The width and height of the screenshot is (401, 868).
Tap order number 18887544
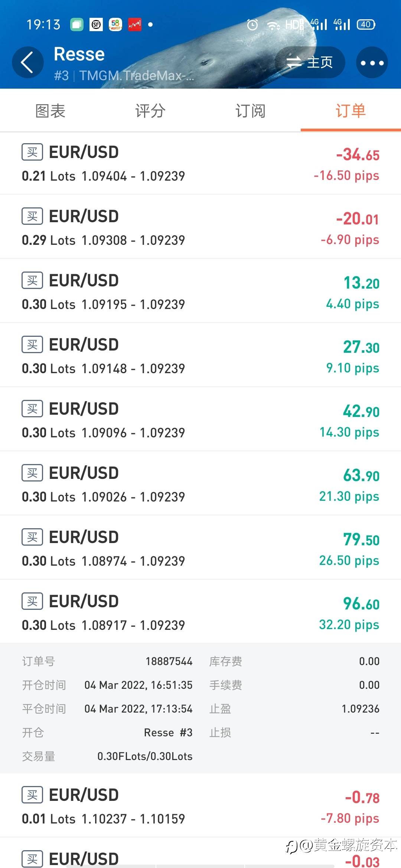(x=169, y=661)
